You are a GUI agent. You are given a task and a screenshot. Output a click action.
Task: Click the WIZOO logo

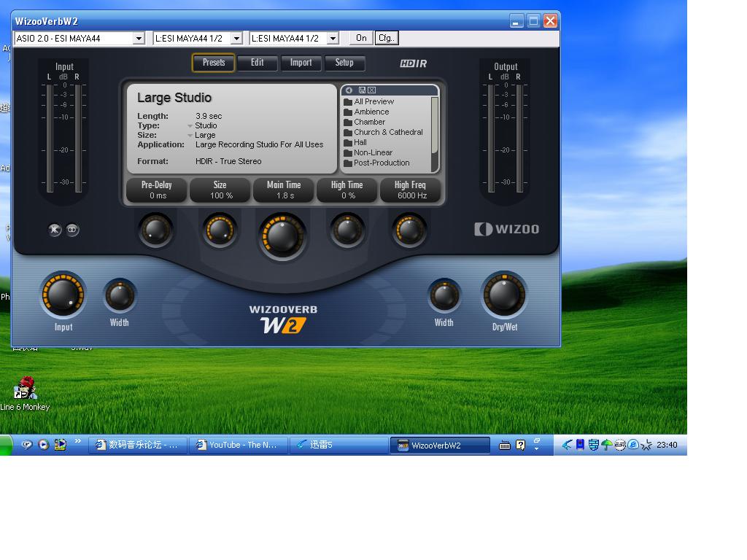point(507,229)
